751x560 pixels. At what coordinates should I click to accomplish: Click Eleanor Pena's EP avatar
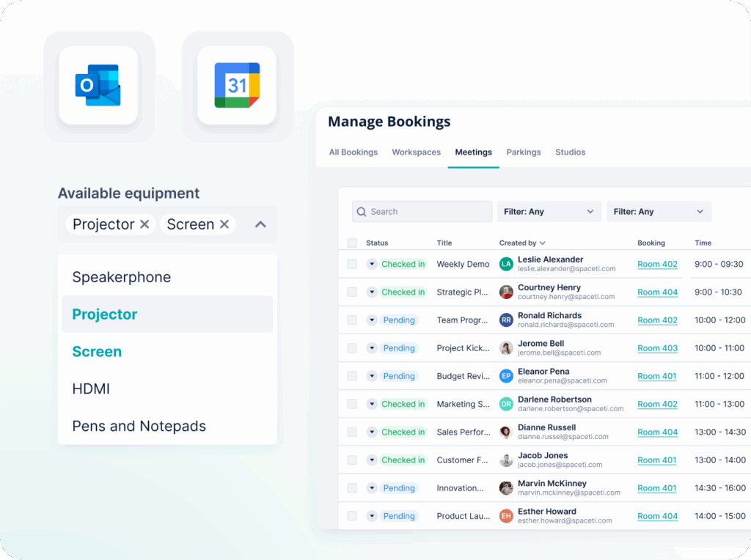coord(506,375)
